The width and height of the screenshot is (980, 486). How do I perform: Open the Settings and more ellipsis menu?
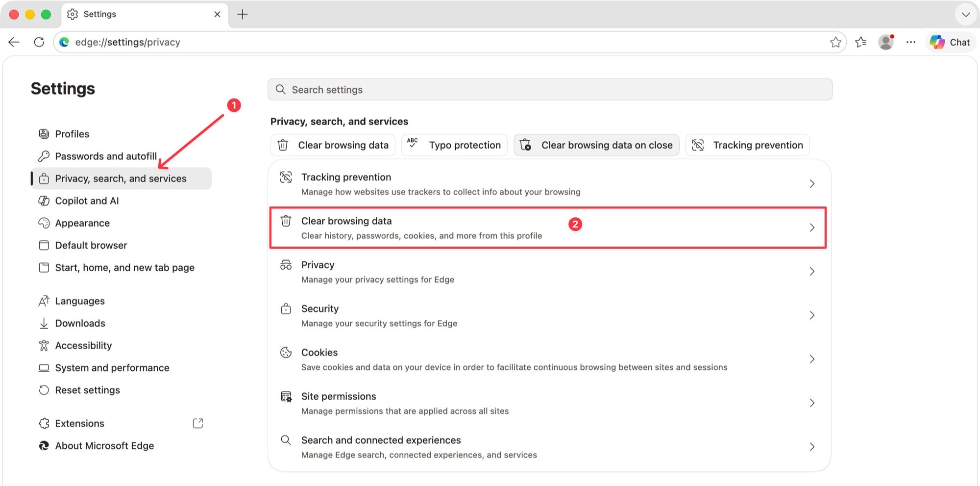pyautogui.click(x=911, y=42)
